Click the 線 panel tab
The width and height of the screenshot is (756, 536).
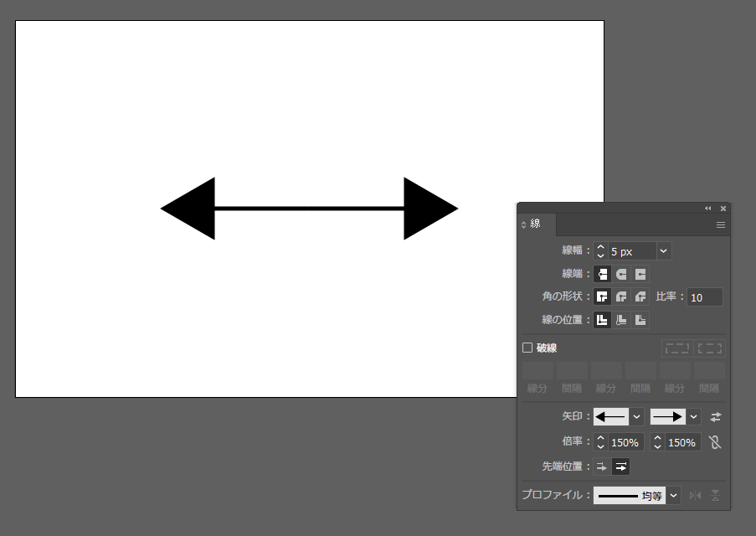tap(536, 224)
